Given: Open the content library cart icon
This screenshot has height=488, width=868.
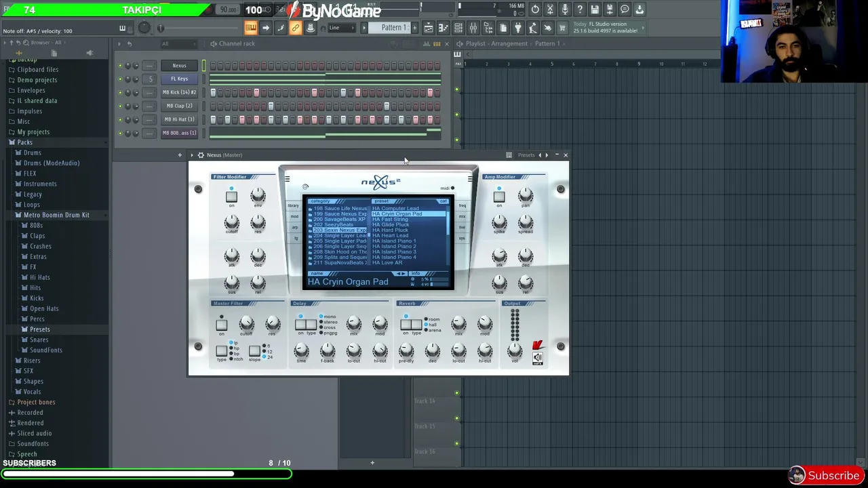Looking at the screenshot, I should pos(562,28).
